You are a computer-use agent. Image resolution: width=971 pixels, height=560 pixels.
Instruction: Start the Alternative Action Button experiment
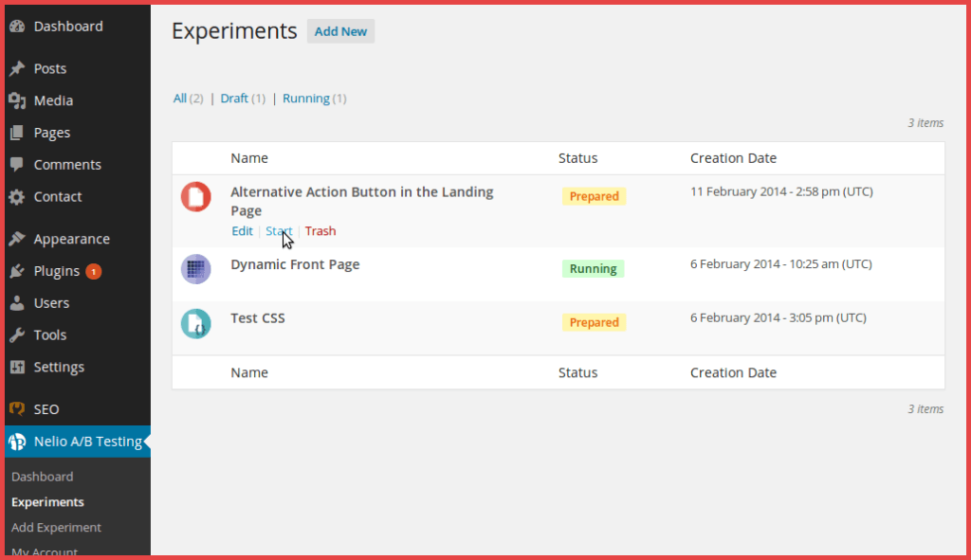pyautogui.click(x=279, y=231)
